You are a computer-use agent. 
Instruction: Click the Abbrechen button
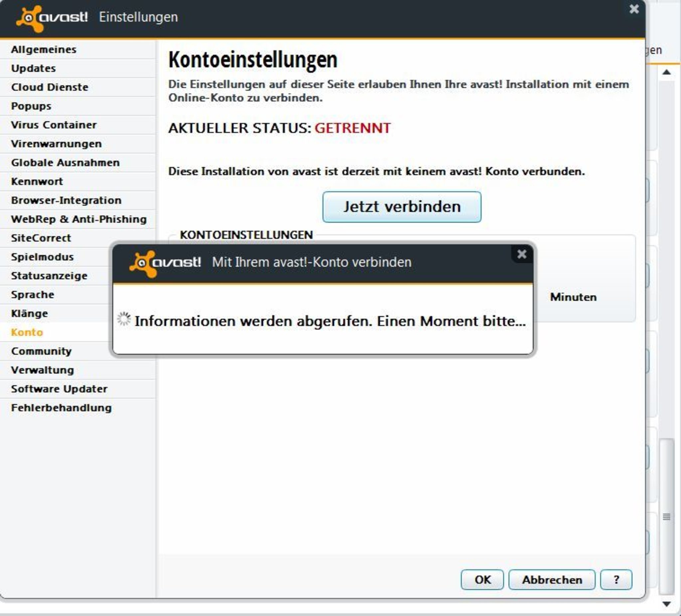click(x=552, y=579)
